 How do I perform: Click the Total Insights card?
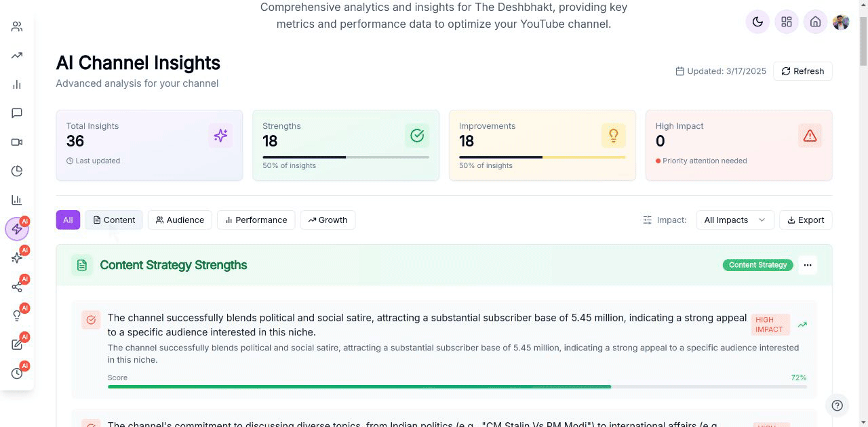coord(149,145)
